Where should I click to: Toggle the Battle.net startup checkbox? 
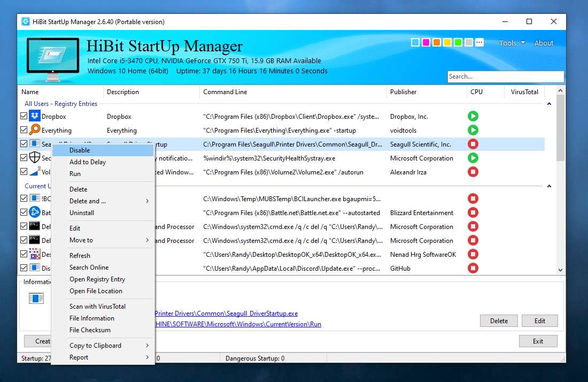click(24, 212)
